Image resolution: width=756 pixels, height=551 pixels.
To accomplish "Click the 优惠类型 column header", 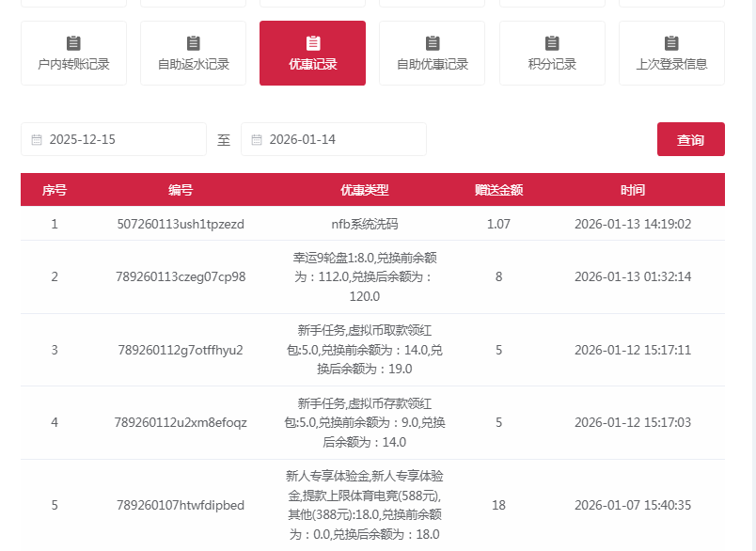I will click(364, 189).
